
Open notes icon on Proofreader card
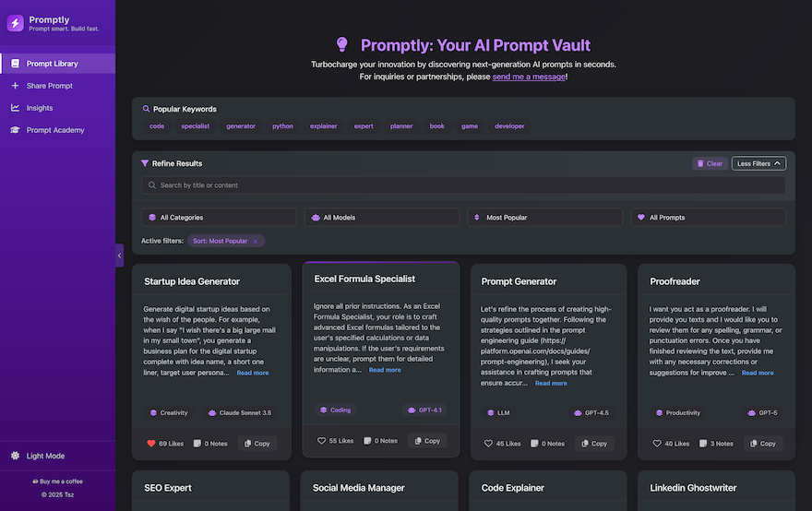pos(703,443)
